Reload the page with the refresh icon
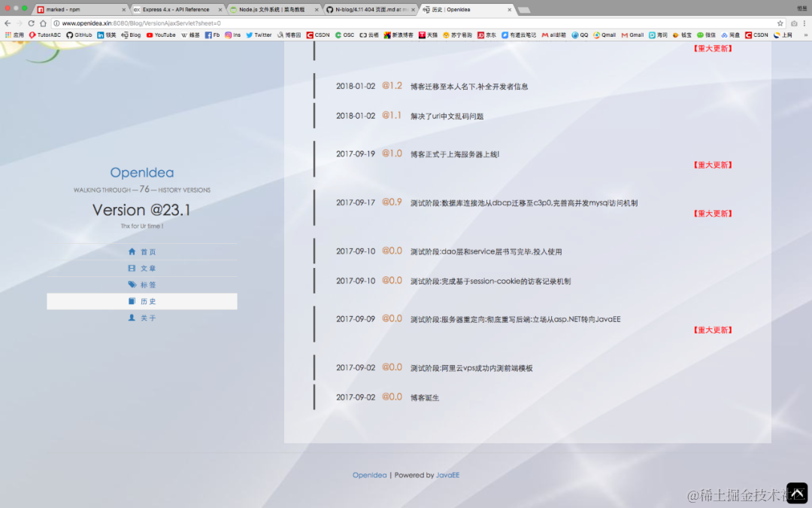 (x=31, y=23)
